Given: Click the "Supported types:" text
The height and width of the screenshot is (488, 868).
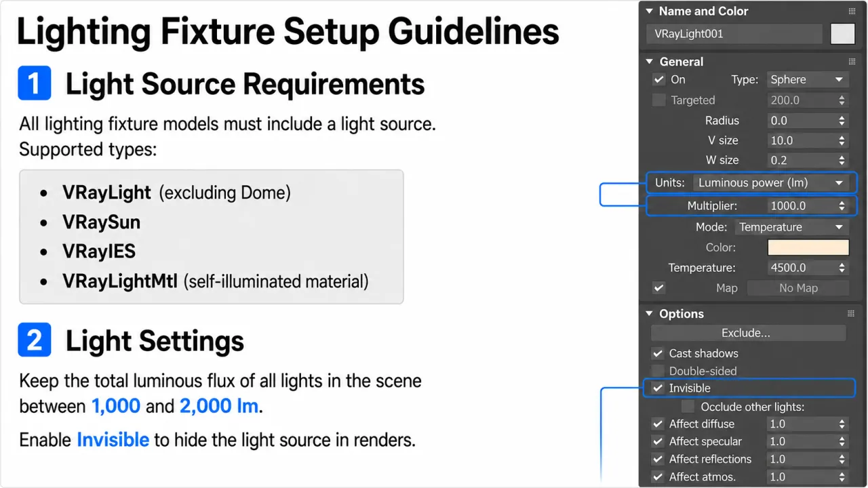Looking at the screenshot, I should coord(87,149).
